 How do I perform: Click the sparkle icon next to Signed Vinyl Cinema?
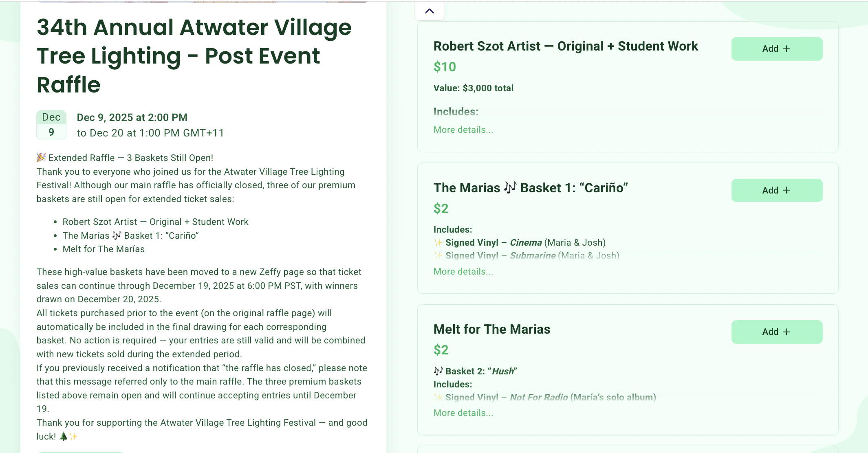438,242
